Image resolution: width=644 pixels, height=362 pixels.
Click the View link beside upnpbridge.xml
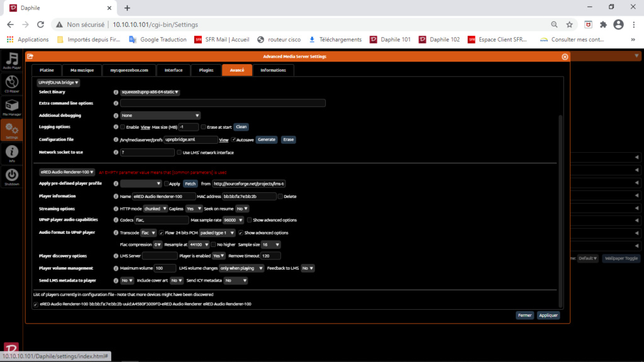click(224, 140)
